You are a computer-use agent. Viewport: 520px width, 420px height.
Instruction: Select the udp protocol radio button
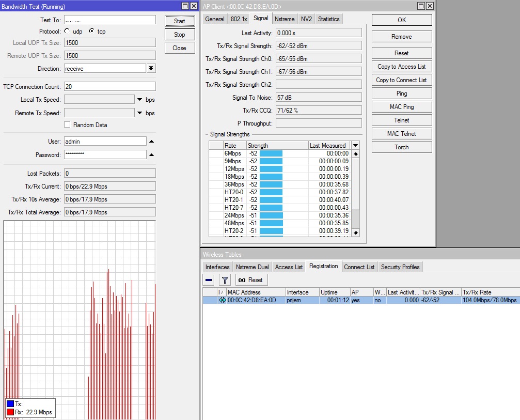pyautogui.click(x=67, y=31)
